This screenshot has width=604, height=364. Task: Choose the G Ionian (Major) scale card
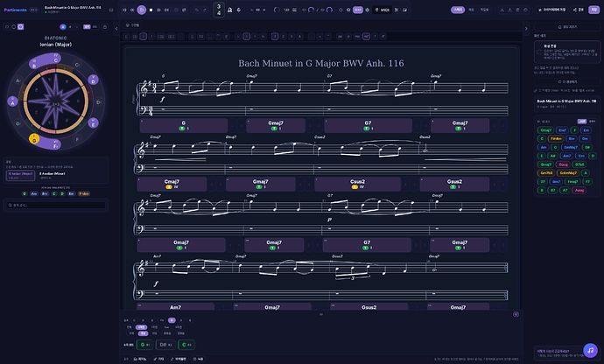click(x=21, y=175)
